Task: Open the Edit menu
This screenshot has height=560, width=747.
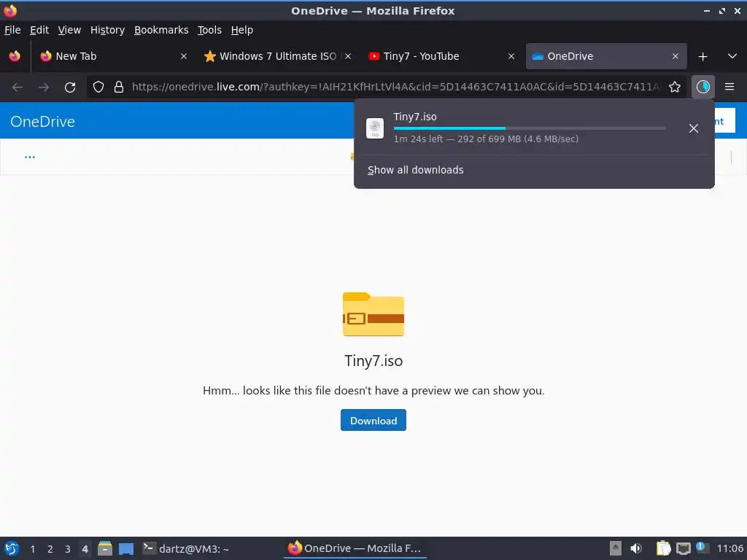Action: pyautogui.click(x=39, y=30)
